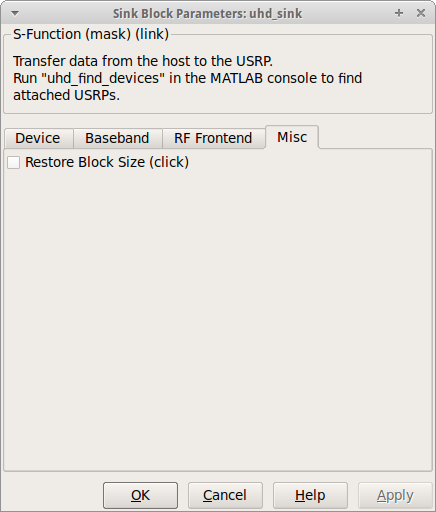
Task: Click the Restore Block Size (click) label
Action: pyautogui.click(x=107, y=162)
